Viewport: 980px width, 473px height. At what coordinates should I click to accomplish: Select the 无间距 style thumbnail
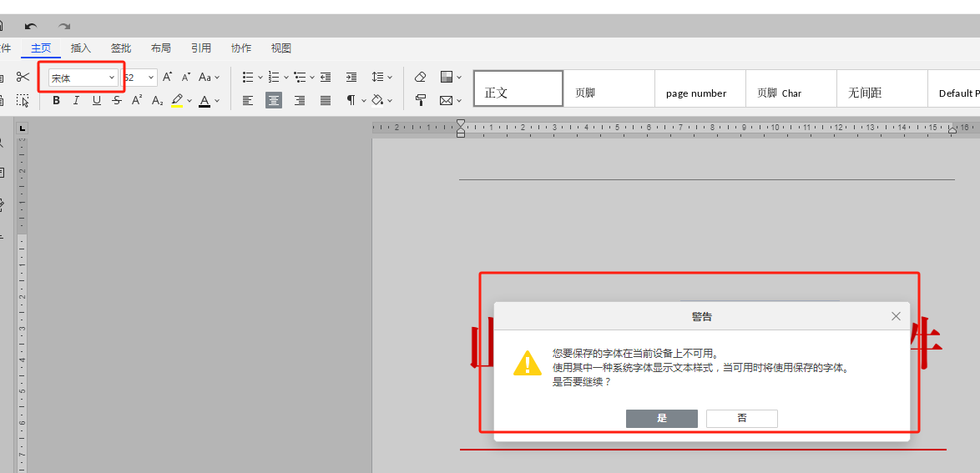(x=881, y=88)
